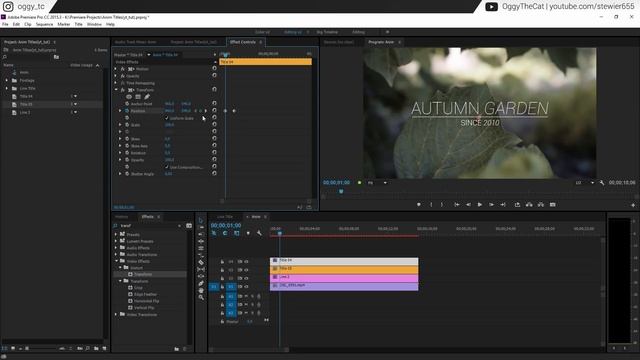The height and width of the screenshot is (360, 640).
Task: Click the Add Marker icon in timeline
Action: click(248, 233)
